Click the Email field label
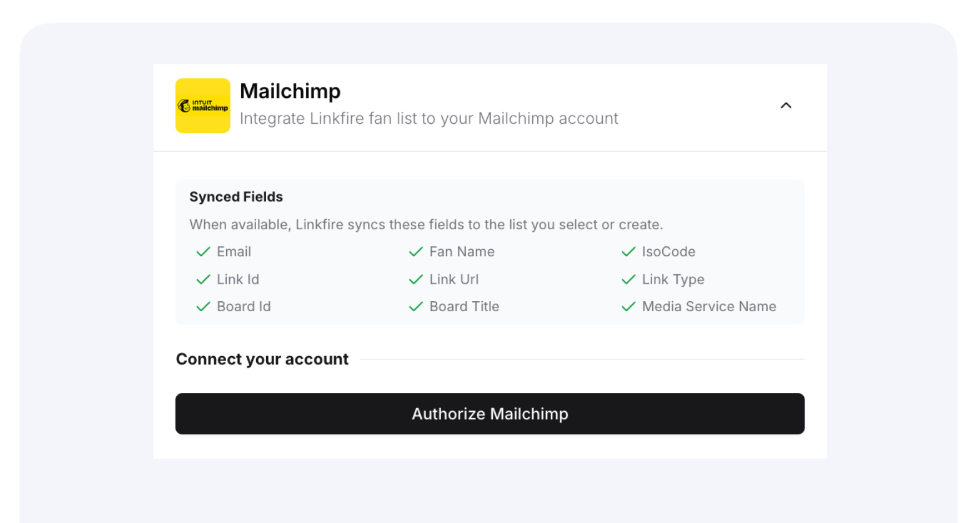Image resolution: width=980 pixels, height=523 pixels. (234, 252)
